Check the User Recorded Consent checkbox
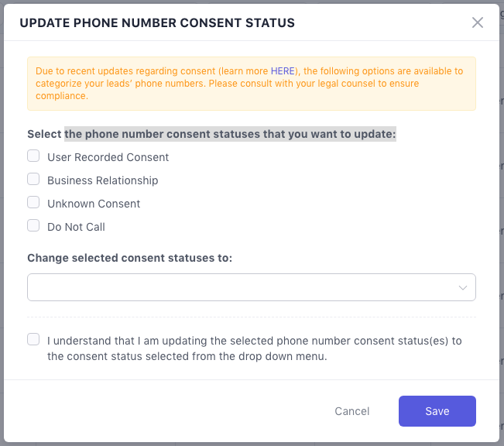 pos(33,156)
